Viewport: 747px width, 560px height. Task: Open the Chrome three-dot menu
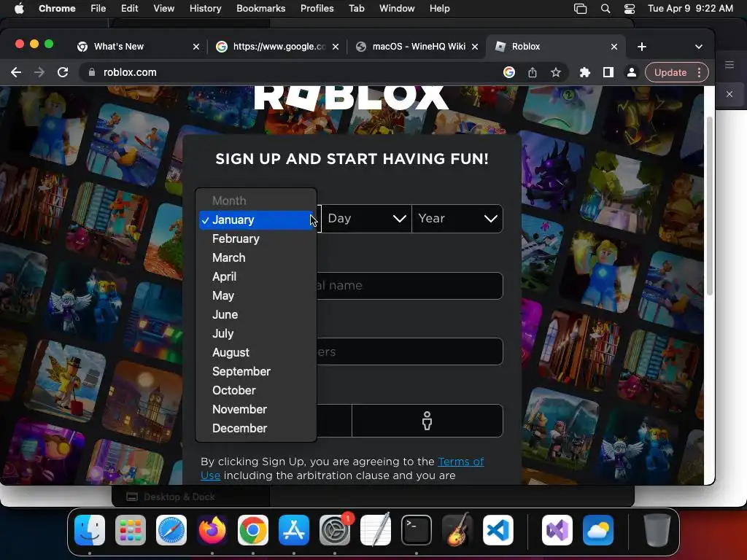pyautogui.click(x=700, y=72)
